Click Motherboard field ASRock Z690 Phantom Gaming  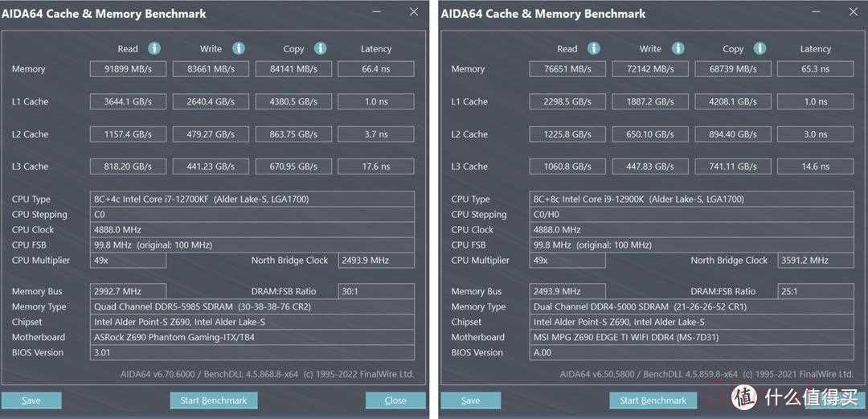pos(252,337)
